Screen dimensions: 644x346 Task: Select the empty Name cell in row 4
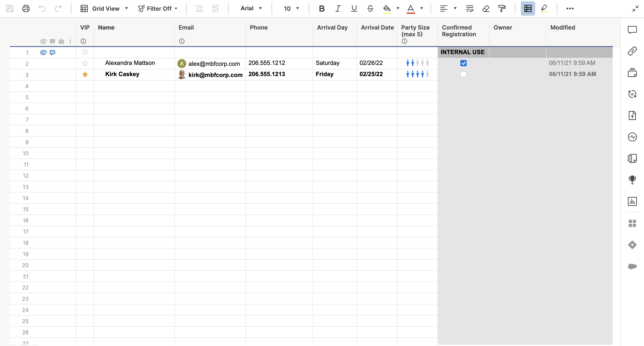point(134,86)
